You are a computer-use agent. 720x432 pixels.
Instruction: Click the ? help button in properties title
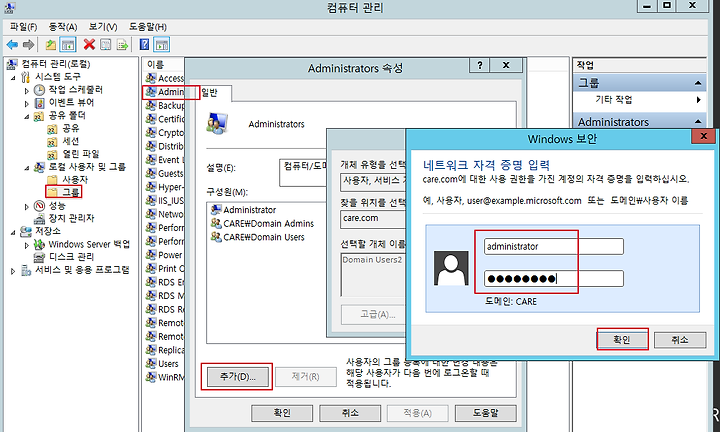point(479,65)
